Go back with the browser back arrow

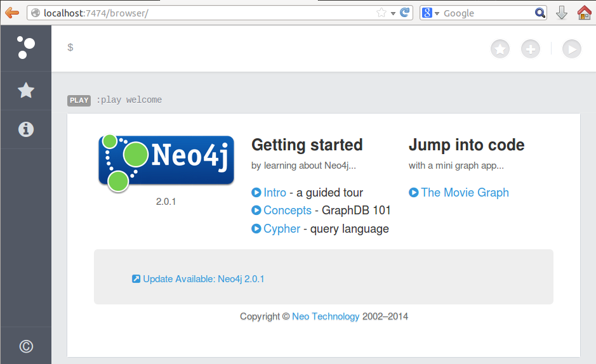click(x=12, y=13)
